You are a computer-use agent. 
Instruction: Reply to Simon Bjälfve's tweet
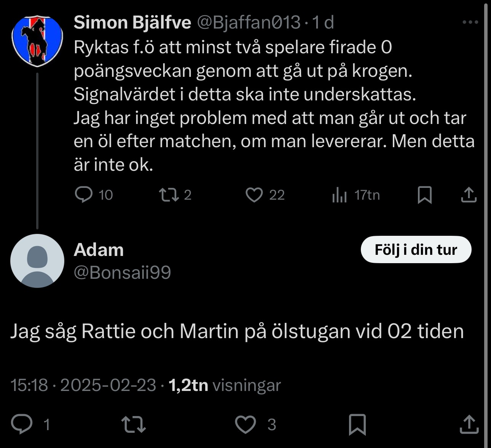[84, 195]
